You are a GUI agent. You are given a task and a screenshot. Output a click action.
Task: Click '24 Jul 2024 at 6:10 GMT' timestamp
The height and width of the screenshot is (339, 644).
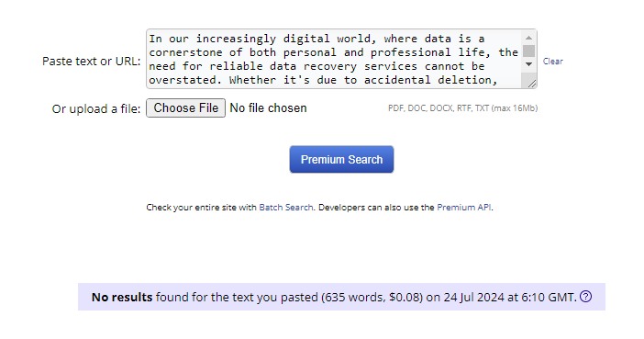tap(510, 297)
